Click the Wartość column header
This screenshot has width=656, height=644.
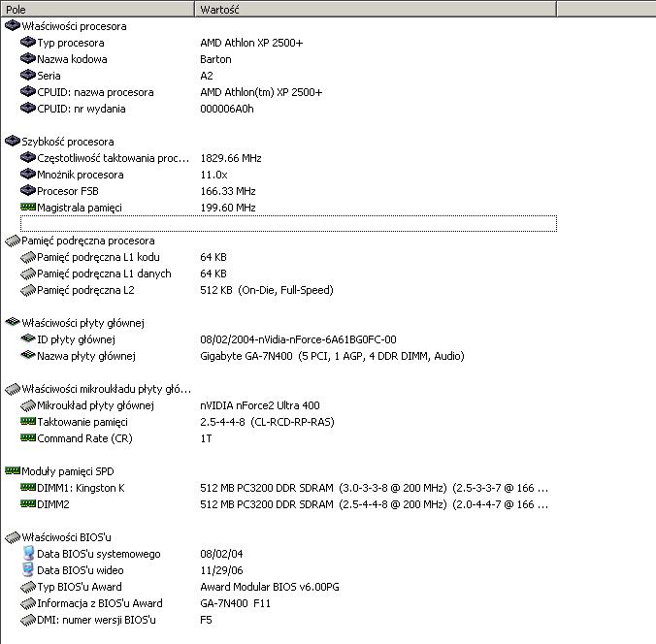click(x=376, y=9)
